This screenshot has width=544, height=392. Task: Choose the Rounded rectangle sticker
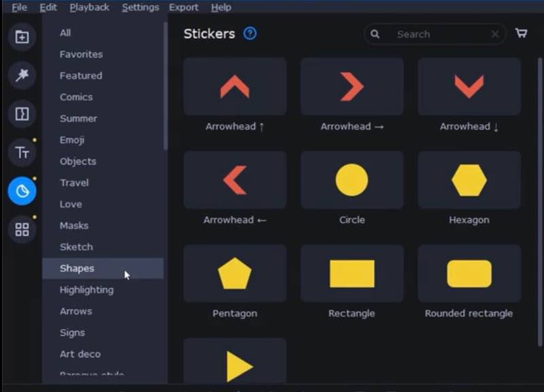point(469,274)
